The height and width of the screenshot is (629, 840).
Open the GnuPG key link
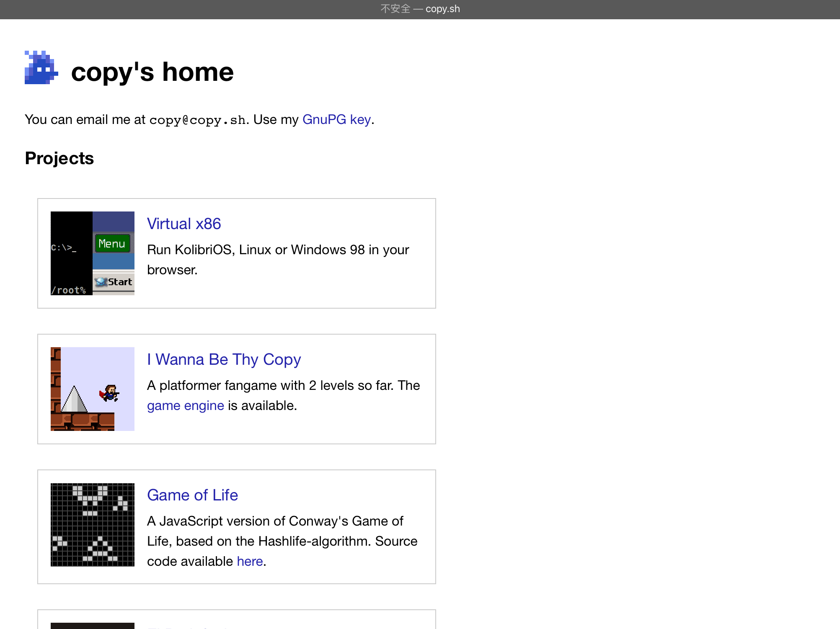pyautogui.click(x=336, y=120)
